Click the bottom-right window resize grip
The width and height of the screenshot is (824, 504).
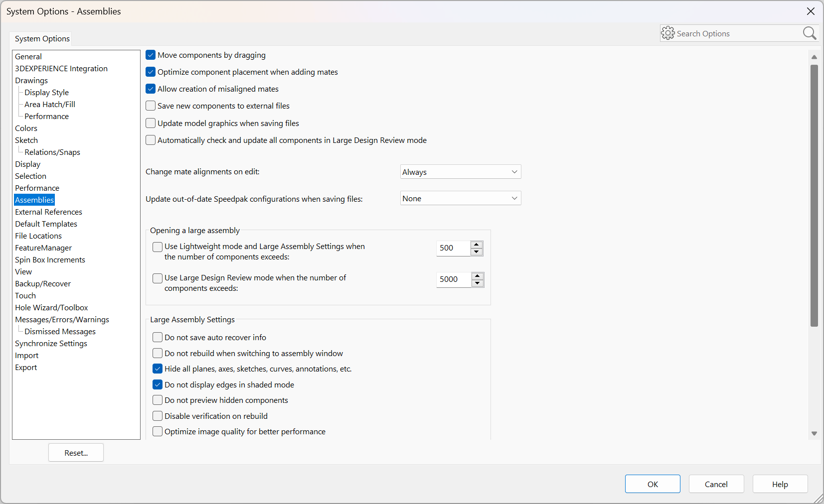pos(819,499)
